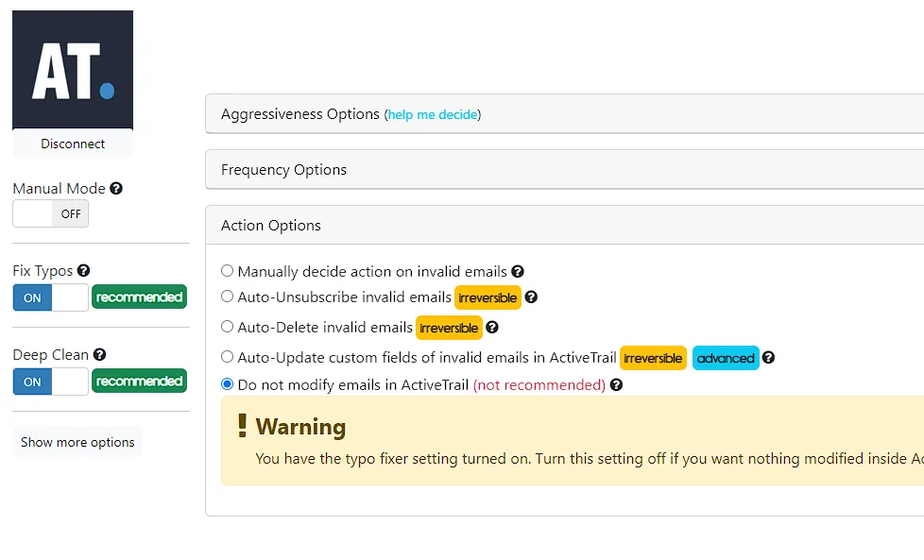Click the not recommended red text
Image resolution: width=924 pixels, height=560 pixels.
pos(539,385)
